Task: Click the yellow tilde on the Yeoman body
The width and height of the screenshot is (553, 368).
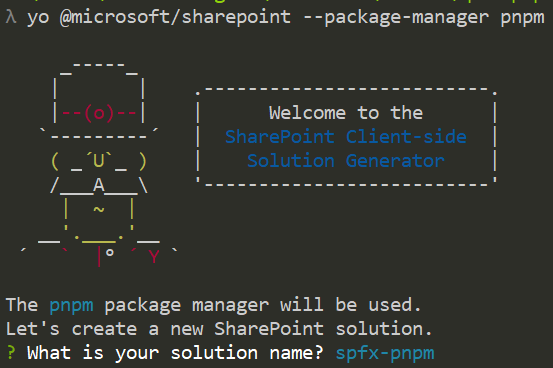Action: [99, 210]
